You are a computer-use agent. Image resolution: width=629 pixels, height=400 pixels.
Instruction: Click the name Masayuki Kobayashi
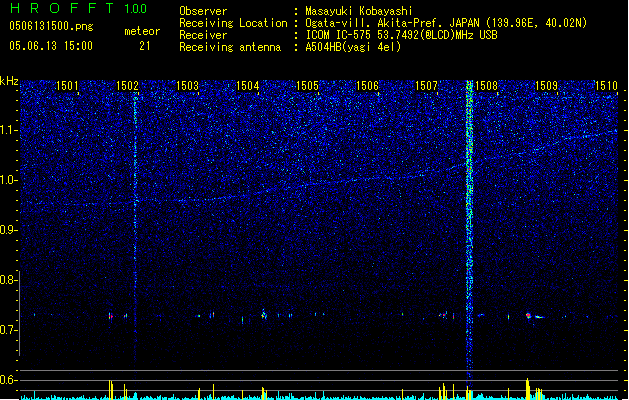(x=359, y=11)
